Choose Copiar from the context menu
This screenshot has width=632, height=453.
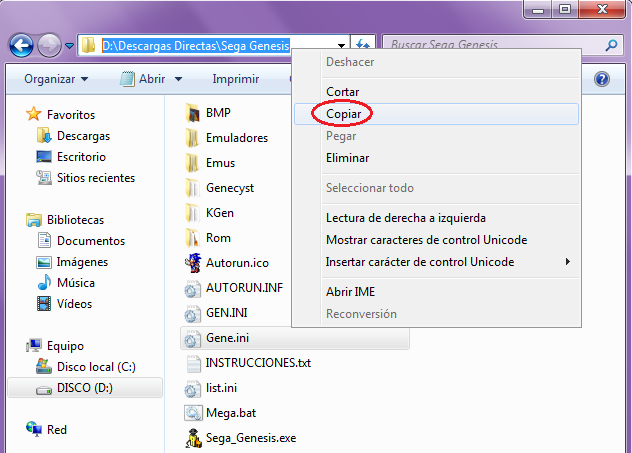coord(437,114)
